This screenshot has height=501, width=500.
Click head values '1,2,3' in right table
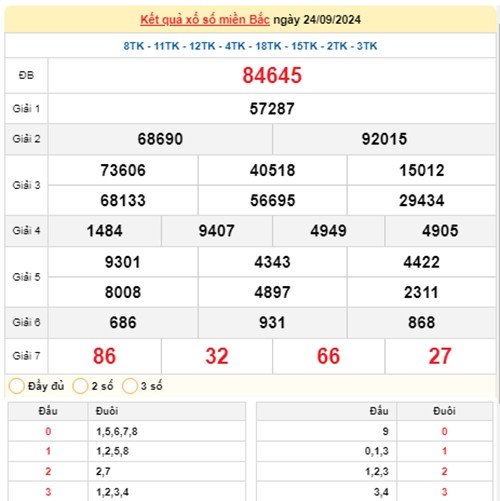377,472
